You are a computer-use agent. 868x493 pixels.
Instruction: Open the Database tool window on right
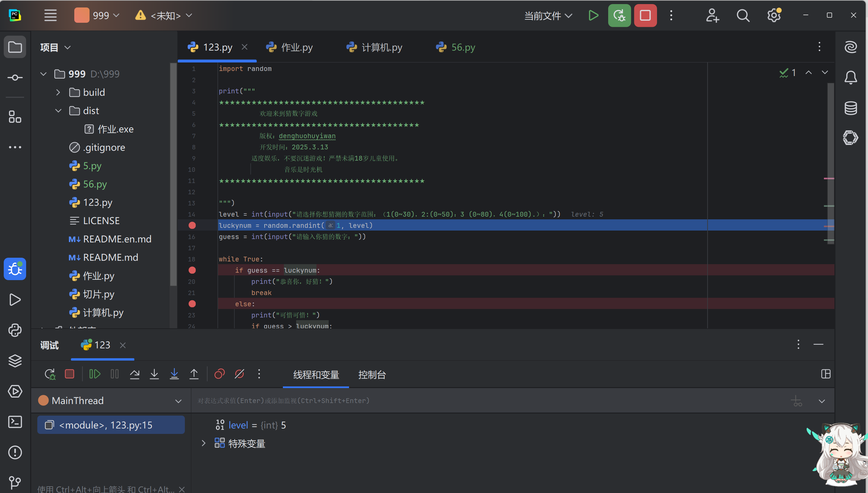[850, 108]
